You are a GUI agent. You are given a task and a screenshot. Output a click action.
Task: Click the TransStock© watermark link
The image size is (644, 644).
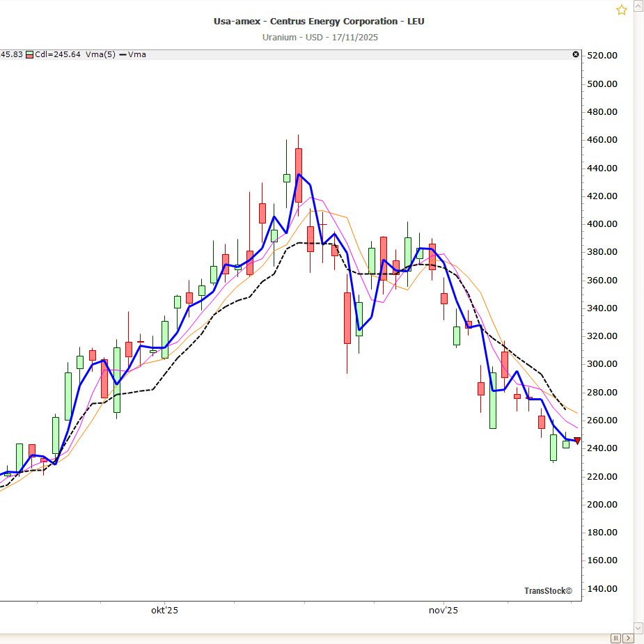pos(548,591)
